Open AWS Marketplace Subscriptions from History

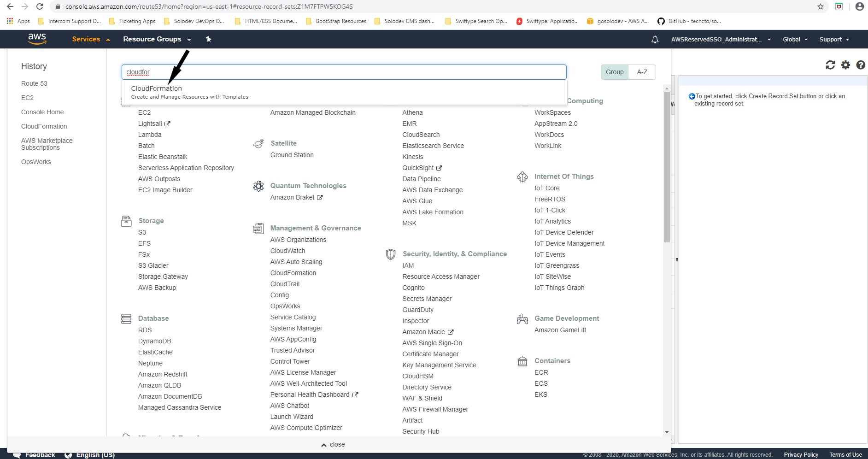(x=47, y=144)
